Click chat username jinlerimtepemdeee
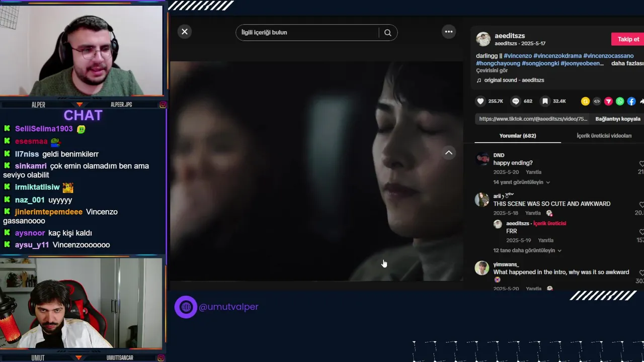644x362 pixels. 49,212
